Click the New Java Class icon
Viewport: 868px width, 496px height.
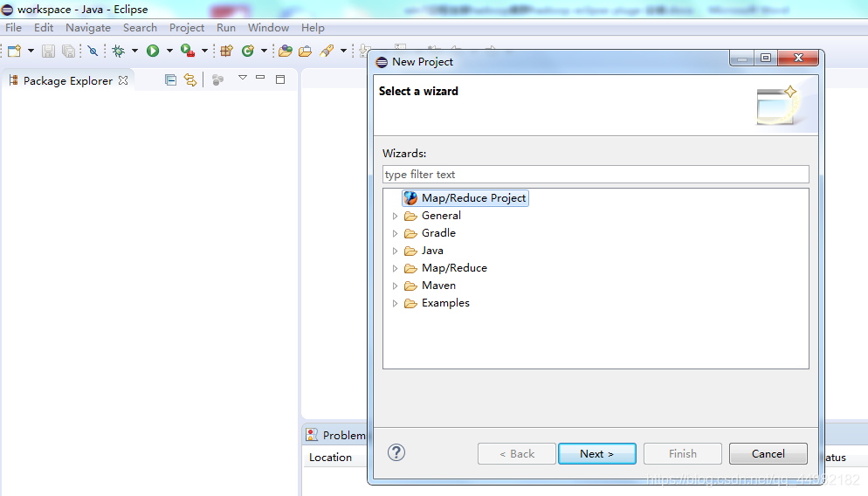(x=247, y=51)
